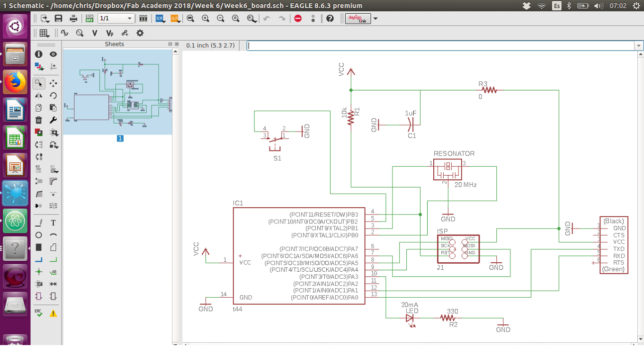Click the (Green) label on FTDI header
This screenshot has width=644, height=346.
point(613,269)
